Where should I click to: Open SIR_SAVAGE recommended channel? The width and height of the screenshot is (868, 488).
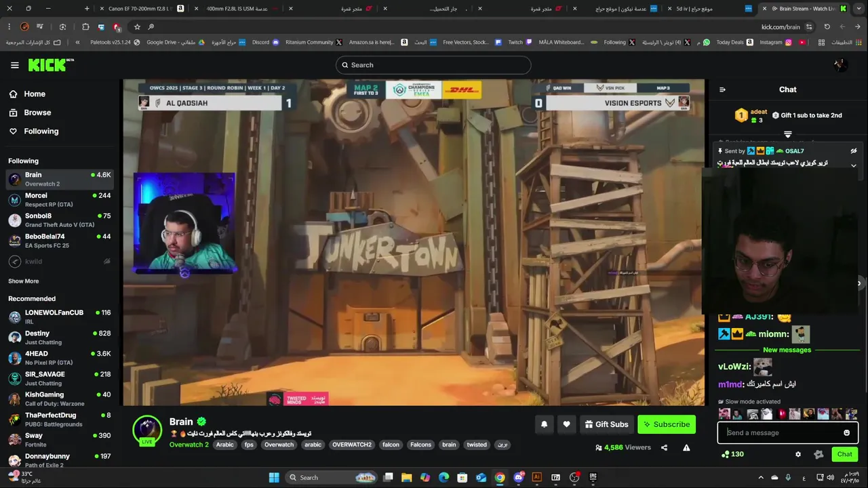pyautogui.click(x=59, y=378)
